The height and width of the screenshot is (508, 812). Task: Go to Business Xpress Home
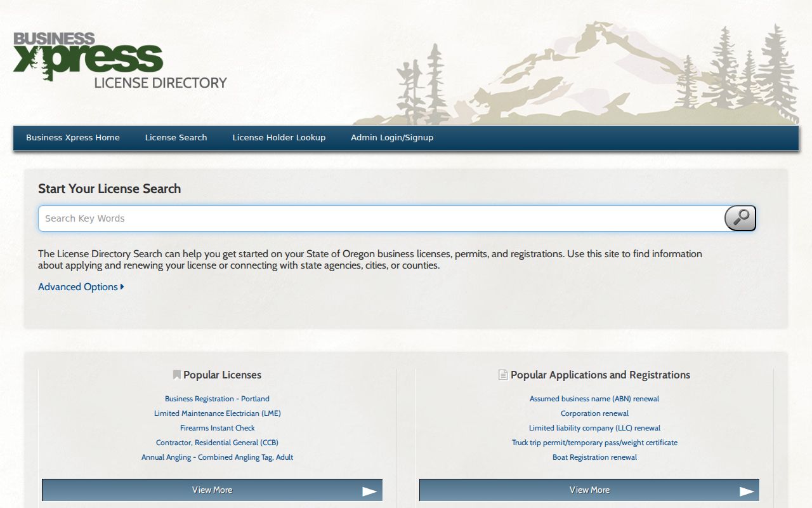click(73, 138)
